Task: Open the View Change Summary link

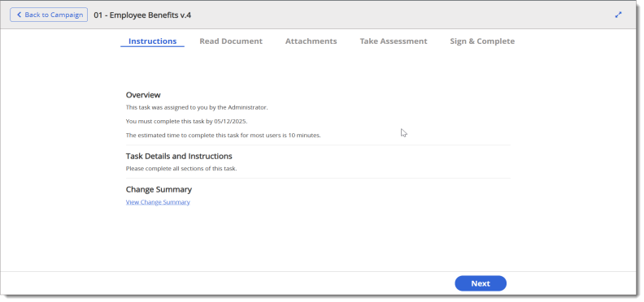Action: [x=158, y=202]
